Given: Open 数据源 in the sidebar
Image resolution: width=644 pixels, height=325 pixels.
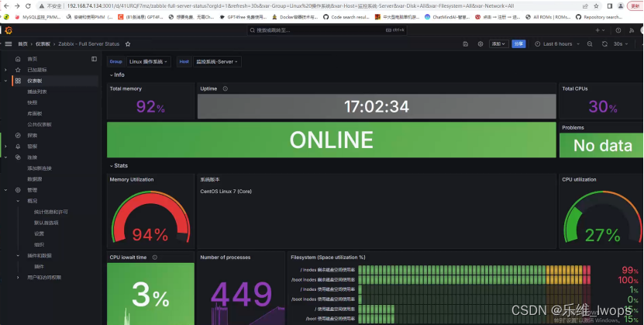Looking at the screenshot, I should tap(35, 179).
